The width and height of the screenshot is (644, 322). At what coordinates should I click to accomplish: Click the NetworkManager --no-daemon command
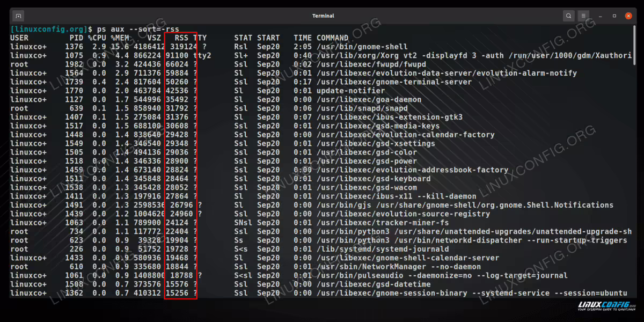[399, 266]
